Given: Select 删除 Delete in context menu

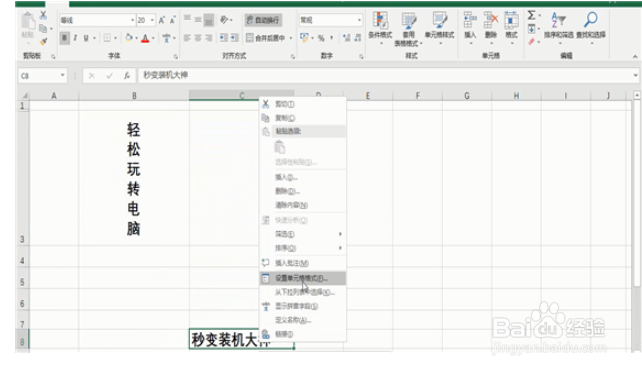Looking at the screenshot, I should pos(303,191).
